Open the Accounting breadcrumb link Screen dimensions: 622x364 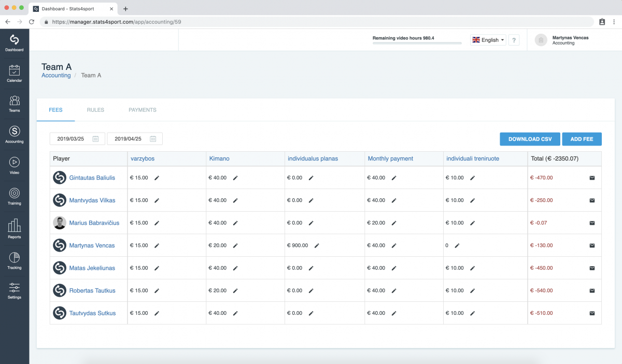tap(56, 76)
